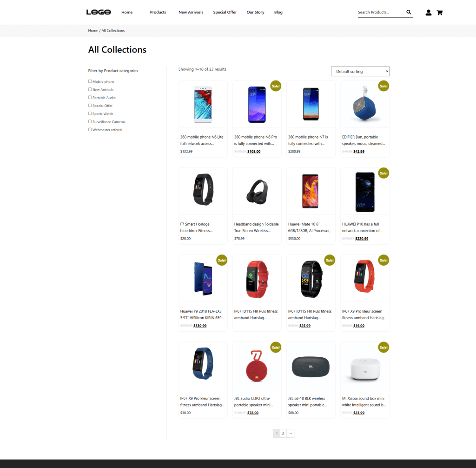Focus the Search Products field
Viewport: 476px width, 468px height.
click(381, 12)
